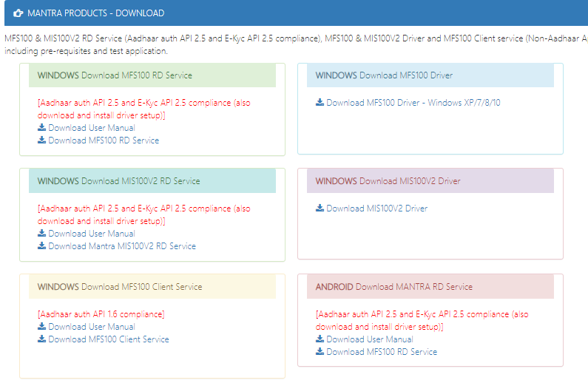Click download icon before MFS100 RD Service User Manual
The width and height of the screenshot is (588, 383).
[x=41, y=127]
